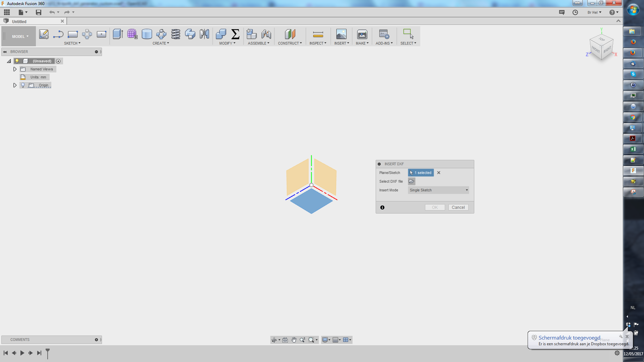Click the Select DXF file folder icon
This screenshot has height=362, width=644.
click(412, 181)
